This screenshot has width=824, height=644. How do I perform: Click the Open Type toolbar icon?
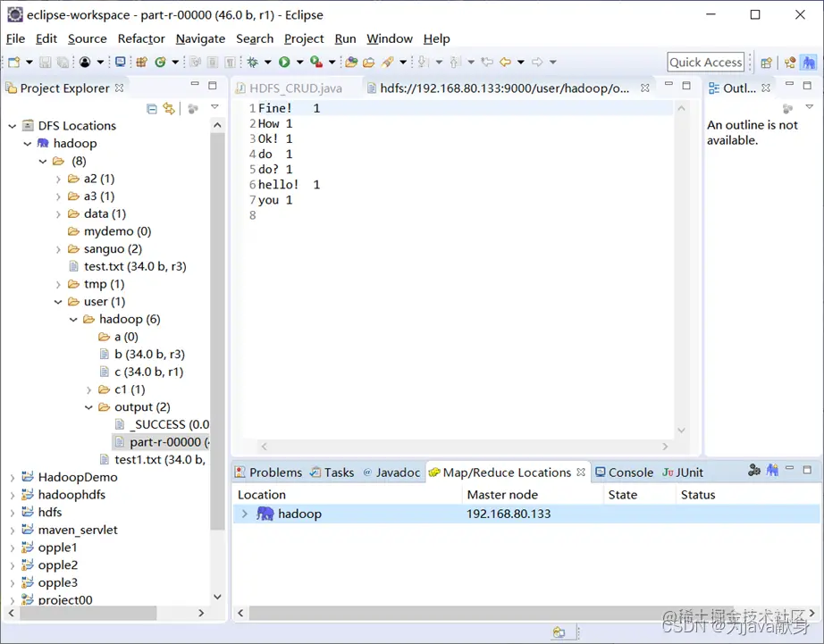(x=351, y=62)
